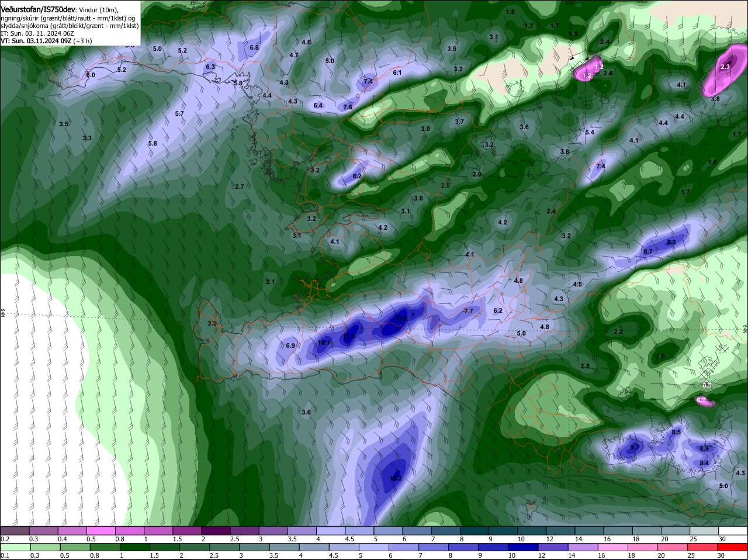748x560 pixels.
Task: Click the 4.6 precipitation value
Action: pos(307,42)
